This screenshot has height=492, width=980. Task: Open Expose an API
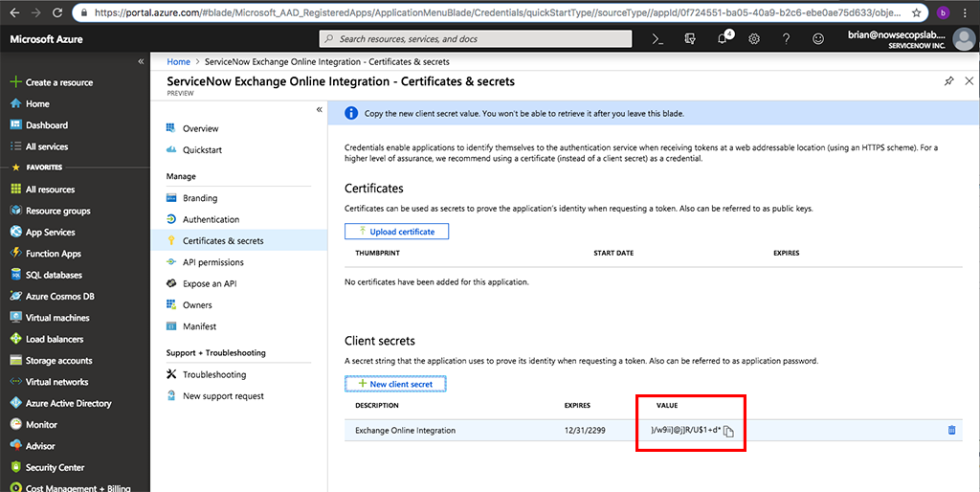(x=201, y=283)
